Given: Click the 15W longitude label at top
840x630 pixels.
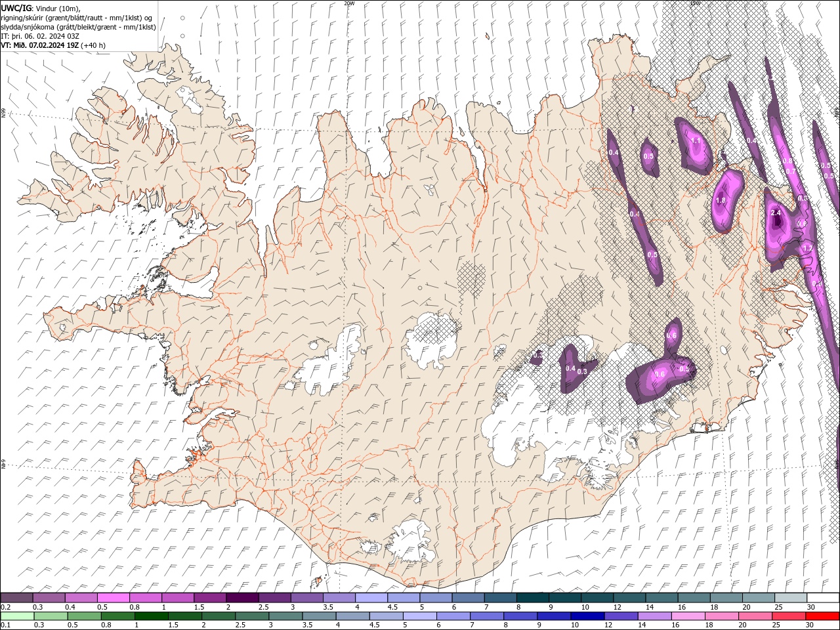Looking at the screenshot, I should [695, 3].
